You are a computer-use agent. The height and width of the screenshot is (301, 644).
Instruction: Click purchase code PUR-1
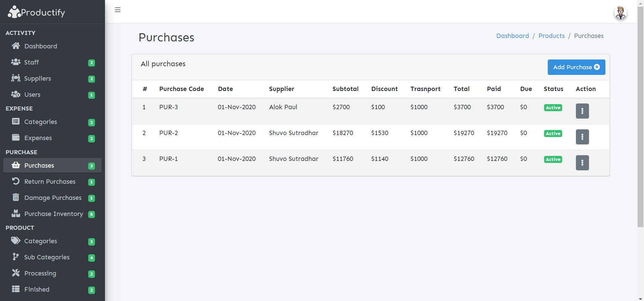[168, 159]
